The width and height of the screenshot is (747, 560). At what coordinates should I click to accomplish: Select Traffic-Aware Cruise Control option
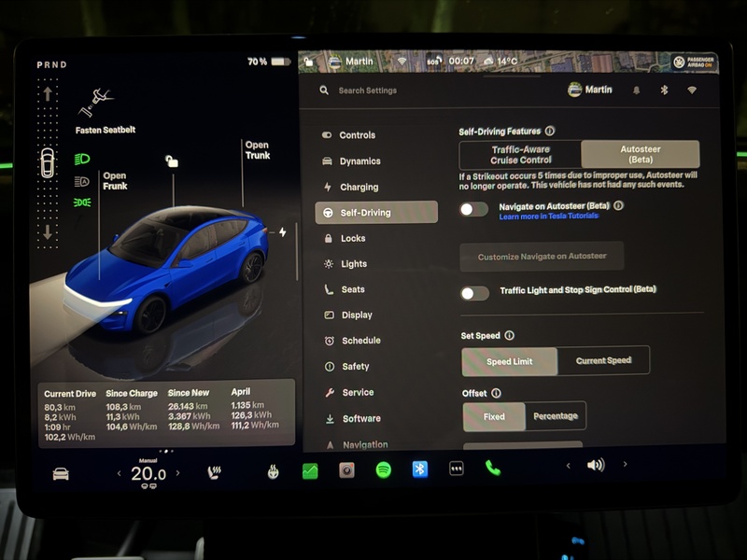coord(520,155)
